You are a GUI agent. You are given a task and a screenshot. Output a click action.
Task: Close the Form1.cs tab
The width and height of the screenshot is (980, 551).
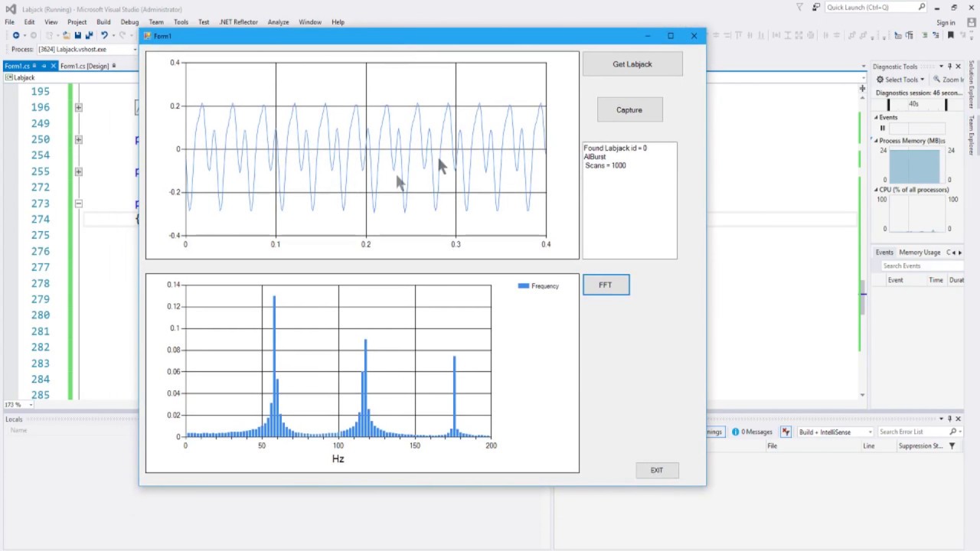click(x=53, y=66)
